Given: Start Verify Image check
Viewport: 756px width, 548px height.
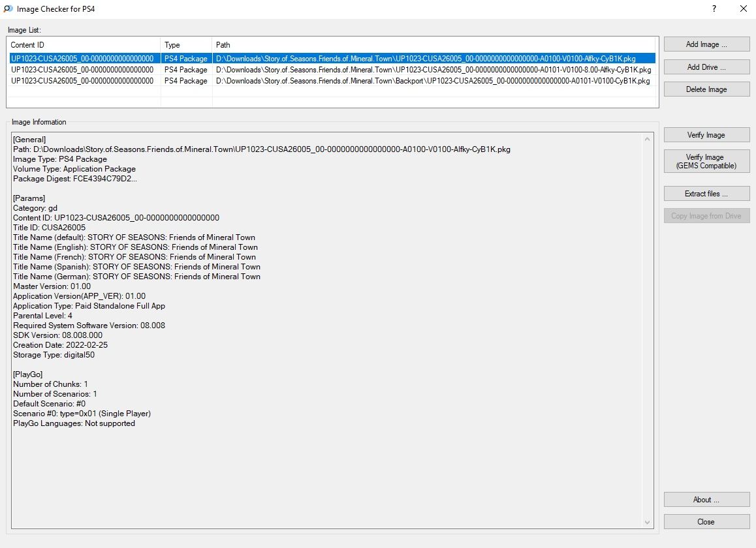Looking at the screenshot, I should pyautogui.click(x=706, y=135).
